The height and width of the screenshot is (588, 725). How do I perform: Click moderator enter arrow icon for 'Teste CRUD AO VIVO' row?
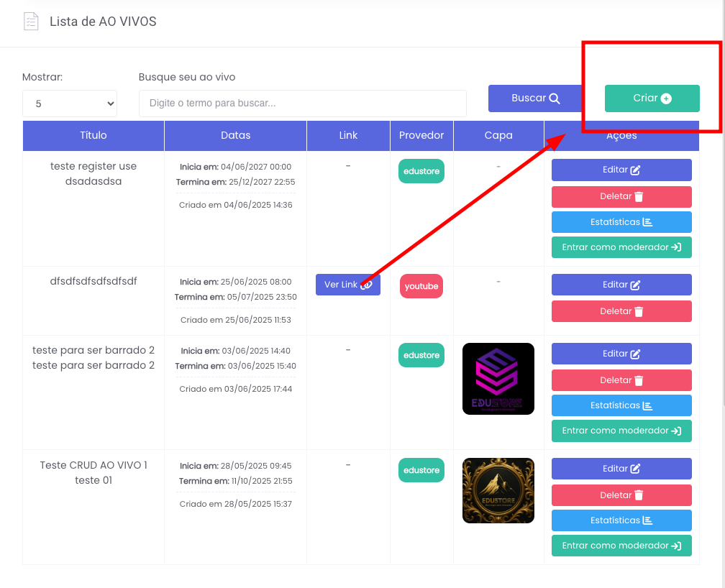tap(676, 546)
